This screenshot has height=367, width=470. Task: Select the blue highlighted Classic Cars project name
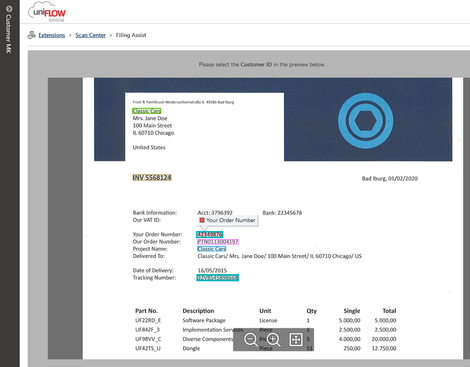pos(212,249)
